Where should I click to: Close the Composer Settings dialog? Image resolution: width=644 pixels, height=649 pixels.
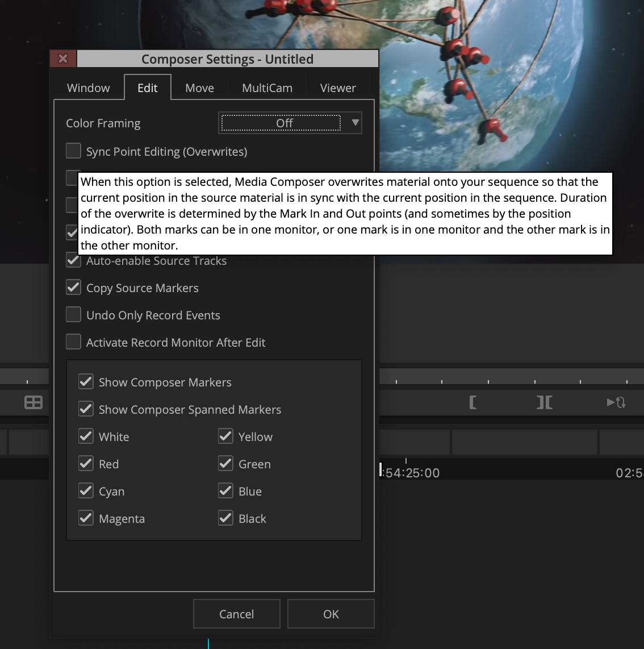click(x=63, y=59)
